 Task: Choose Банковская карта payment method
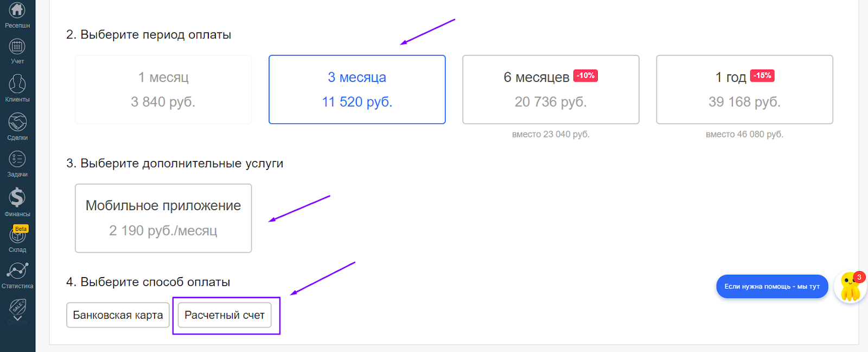tap(118, 315)
